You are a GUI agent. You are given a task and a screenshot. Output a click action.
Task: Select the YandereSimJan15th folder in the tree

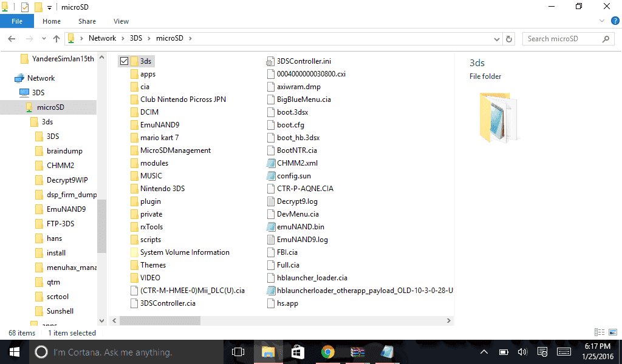point(63,59)
